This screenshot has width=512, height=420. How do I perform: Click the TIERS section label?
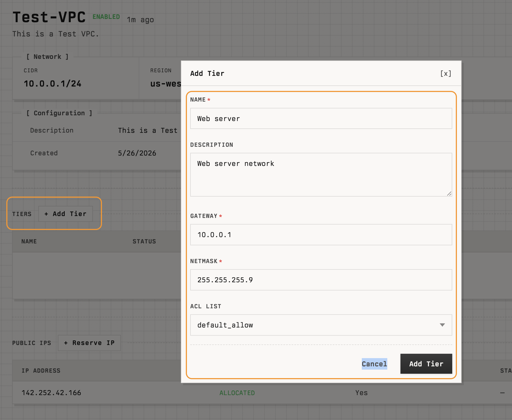tap(22, 214)
